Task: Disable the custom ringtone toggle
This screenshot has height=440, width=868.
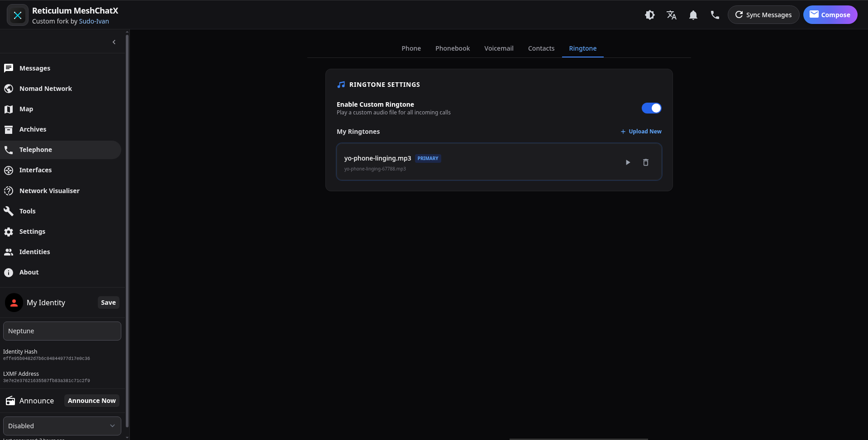Action: [651, 108]
